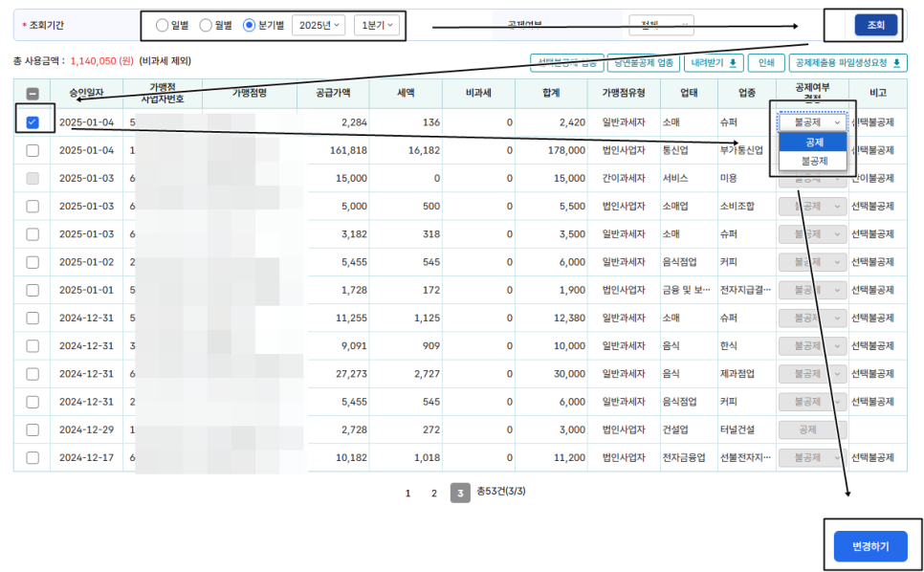Image resolution: width=924 pixels, height=572 pixels.
Task: Select the 일별 radio option
Action: (x=162, y=25)
